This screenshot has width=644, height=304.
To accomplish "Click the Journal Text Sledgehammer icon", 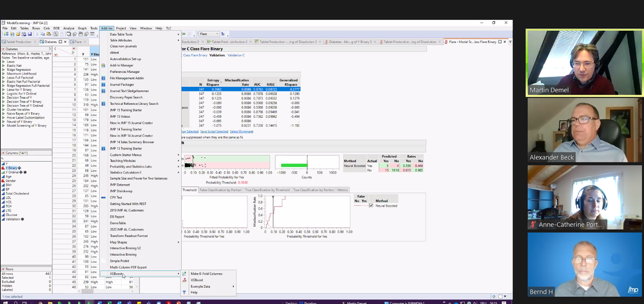I will (104, 91).
